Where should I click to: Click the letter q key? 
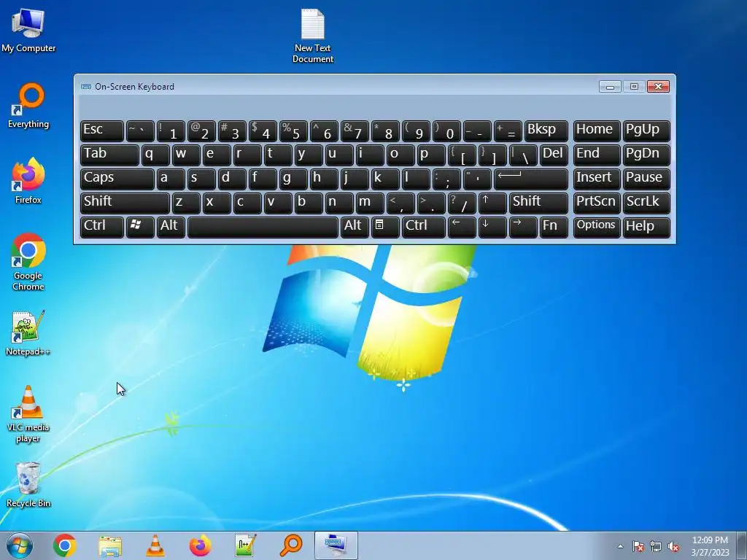click(x=155, y=155)
